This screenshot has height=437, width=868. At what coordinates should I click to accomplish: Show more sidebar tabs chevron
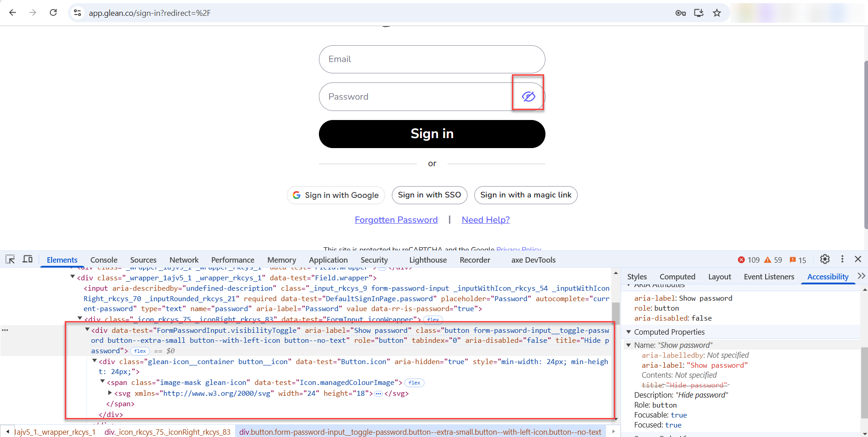861,276
